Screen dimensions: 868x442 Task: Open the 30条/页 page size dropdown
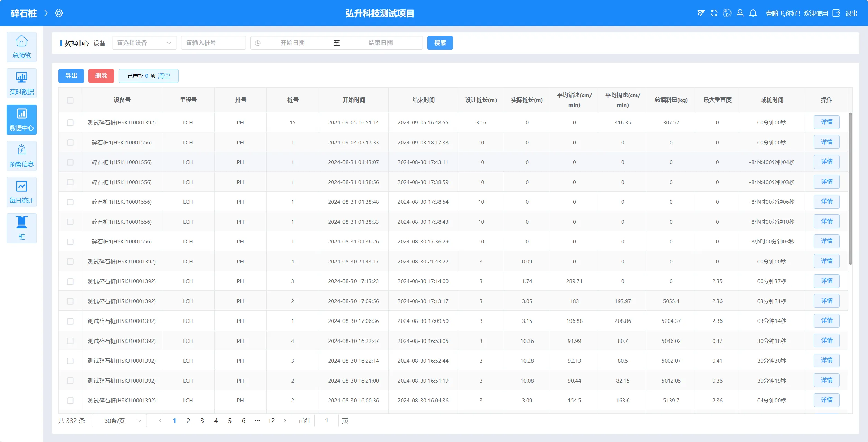119,421
